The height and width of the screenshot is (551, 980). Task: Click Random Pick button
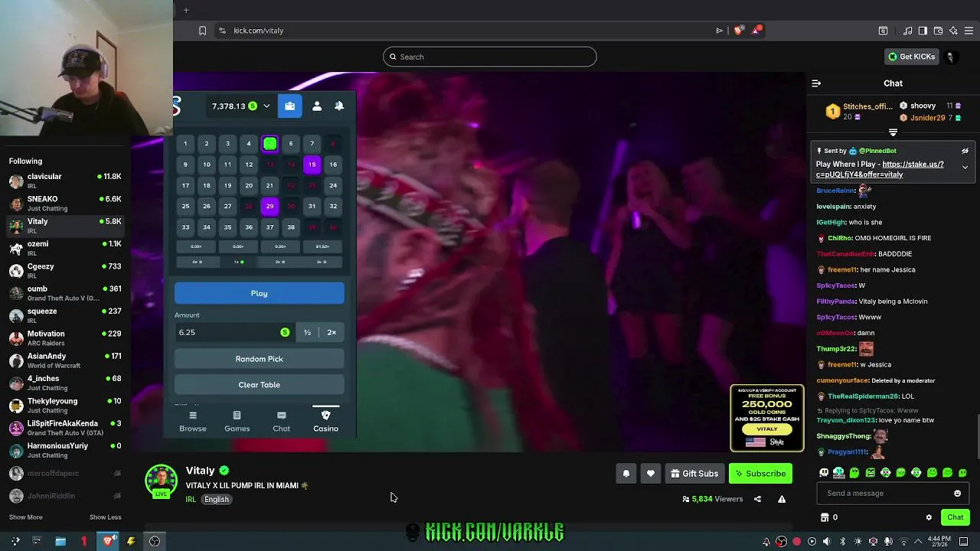point(260,359)
